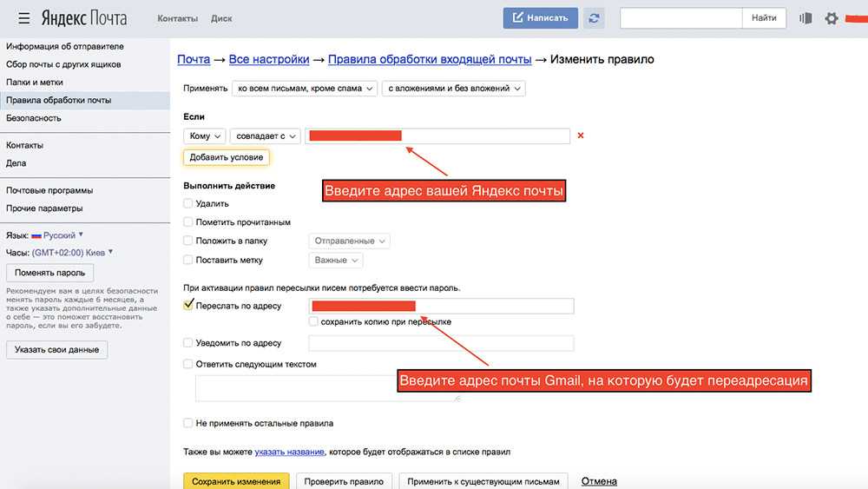Click the refresh mail icon

594,18
